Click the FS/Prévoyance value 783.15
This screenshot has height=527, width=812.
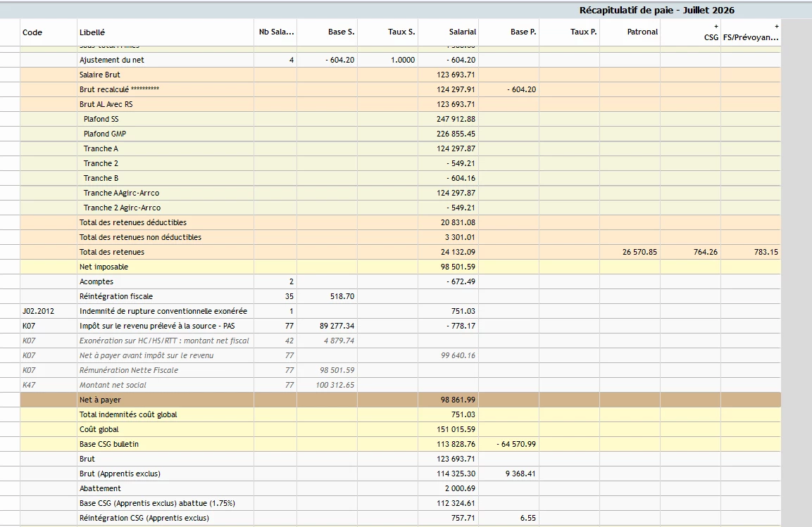click(766, 252)
